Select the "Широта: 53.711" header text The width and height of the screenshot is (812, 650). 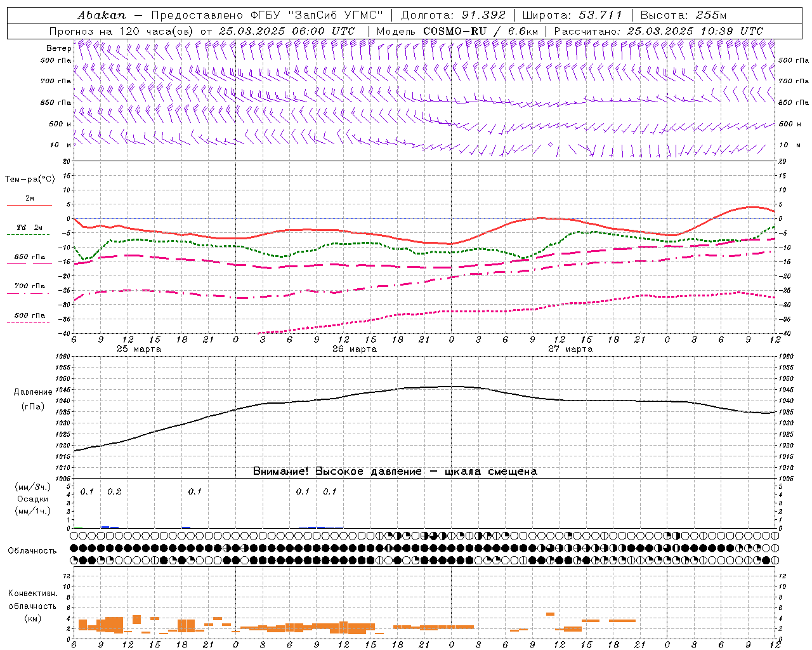[573, 15]
